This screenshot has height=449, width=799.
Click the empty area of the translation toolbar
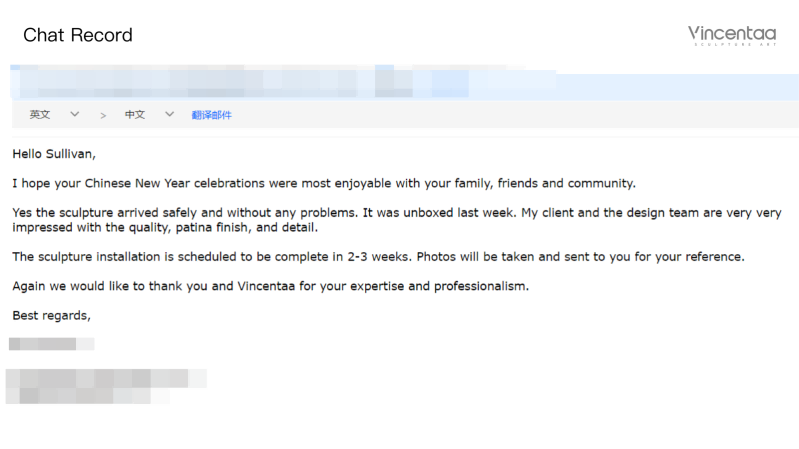(x=500, y=115)
